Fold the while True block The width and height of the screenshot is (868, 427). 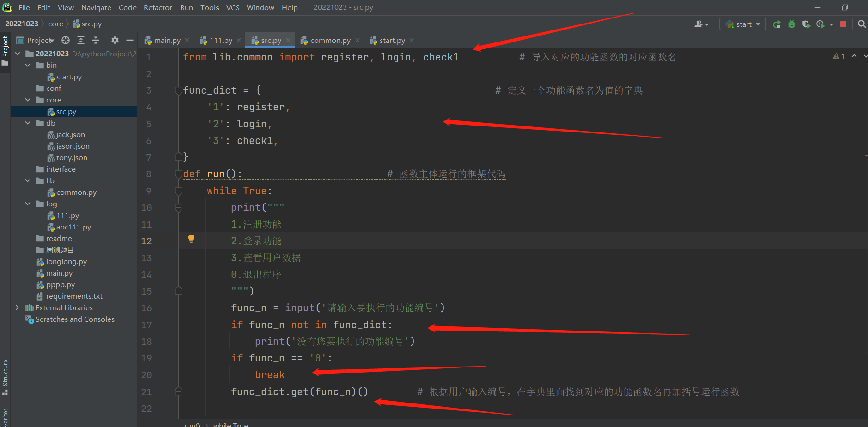179,191
